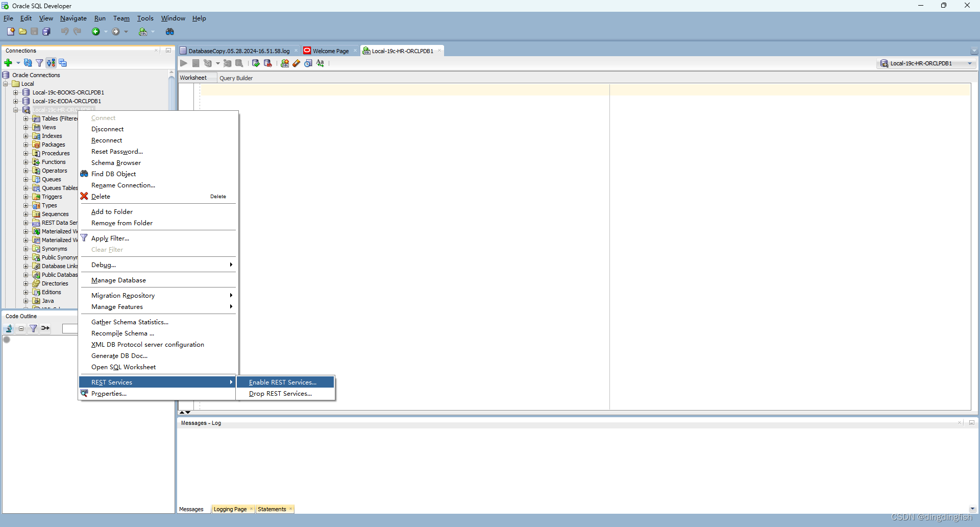Image resolution: width=980 pixels, height=527 pixels.
Task: Open the Back history dropdown arrow
Action: 106,32
